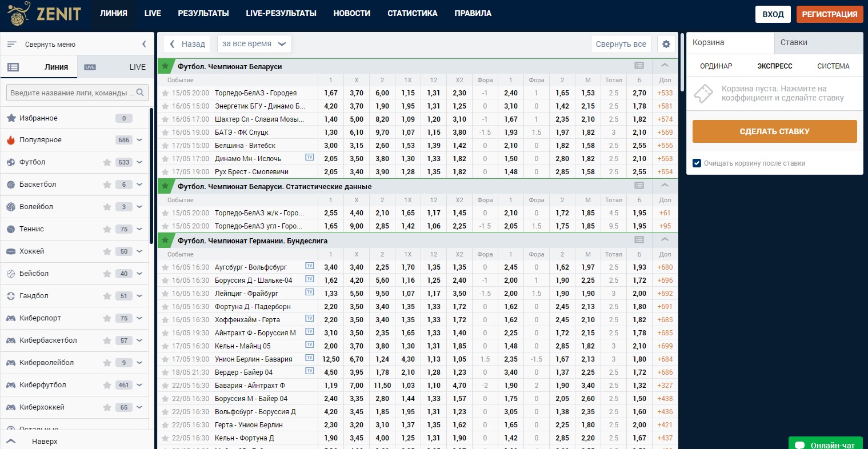Add Баскетбол to favorites with its star

pos(107,185)
